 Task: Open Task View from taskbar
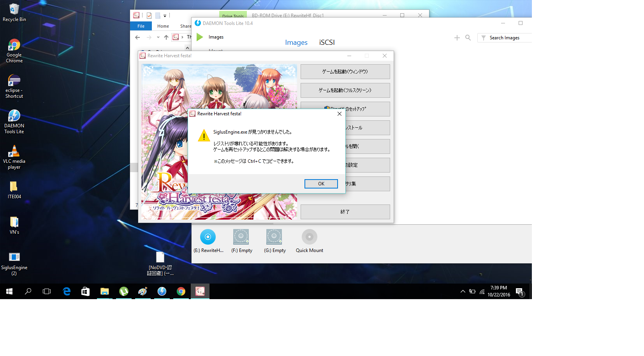coord(47,291)
